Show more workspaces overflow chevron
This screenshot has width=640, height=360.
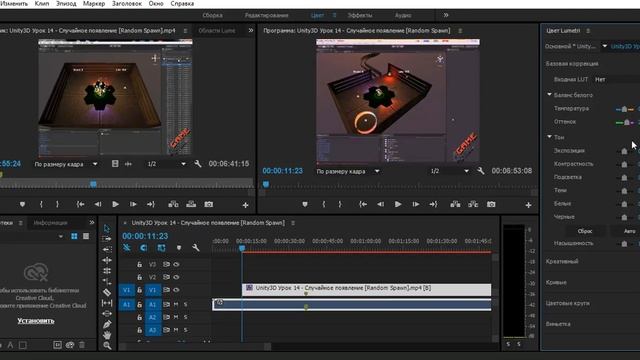(x=446, y=15)
